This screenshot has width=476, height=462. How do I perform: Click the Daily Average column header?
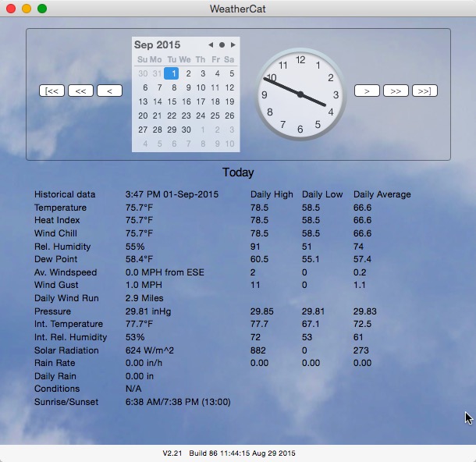pyautogui.click(x=382, y=194)
